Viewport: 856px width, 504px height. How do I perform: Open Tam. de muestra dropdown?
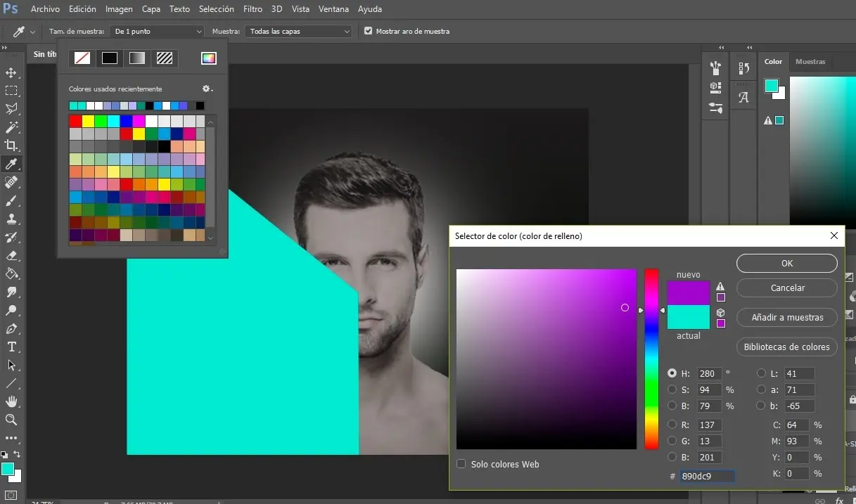[x=158, y=32]
